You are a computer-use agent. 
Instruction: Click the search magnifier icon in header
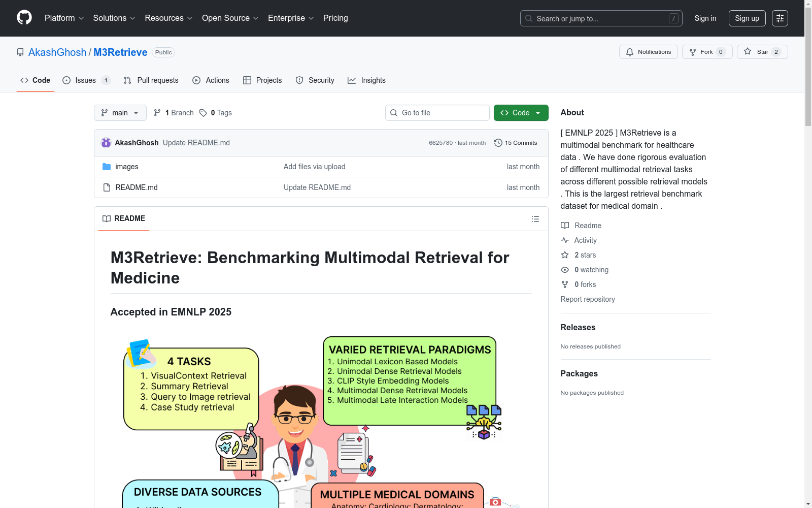click(529, 18)
